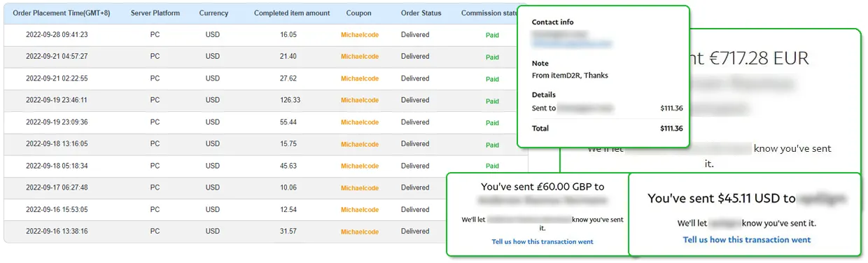Viewport: 868px width, 263px height.
Task: Select order time 2022-09-19 23:09:36
Action: coord(57,122)
